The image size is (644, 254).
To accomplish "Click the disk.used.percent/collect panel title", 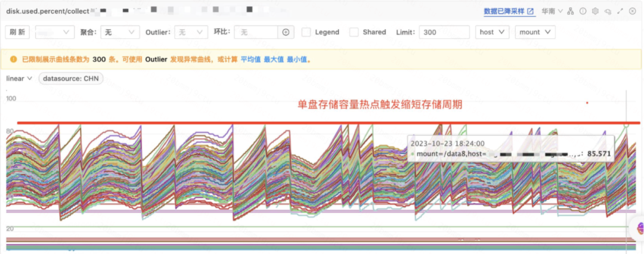I will (48, 11).
